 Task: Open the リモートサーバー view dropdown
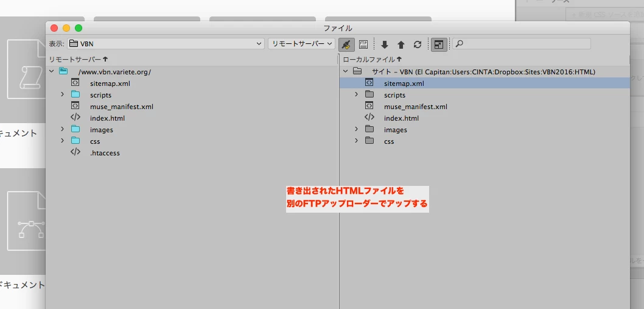tap(301, 44)
